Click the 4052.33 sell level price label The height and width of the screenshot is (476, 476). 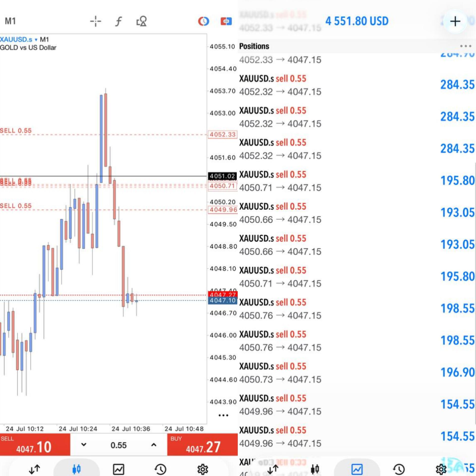coord(222,135)
